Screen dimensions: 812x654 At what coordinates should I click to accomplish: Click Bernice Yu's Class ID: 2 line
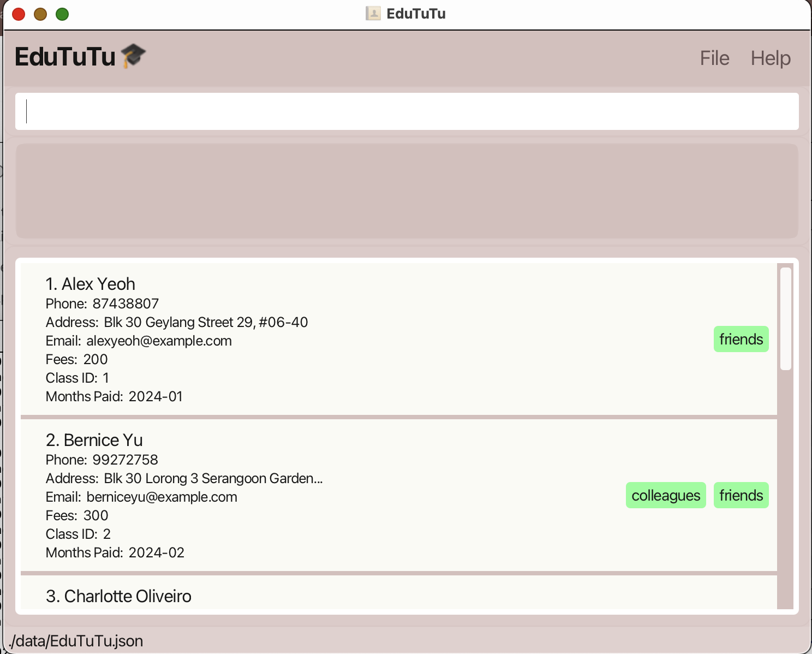[78, 534]
